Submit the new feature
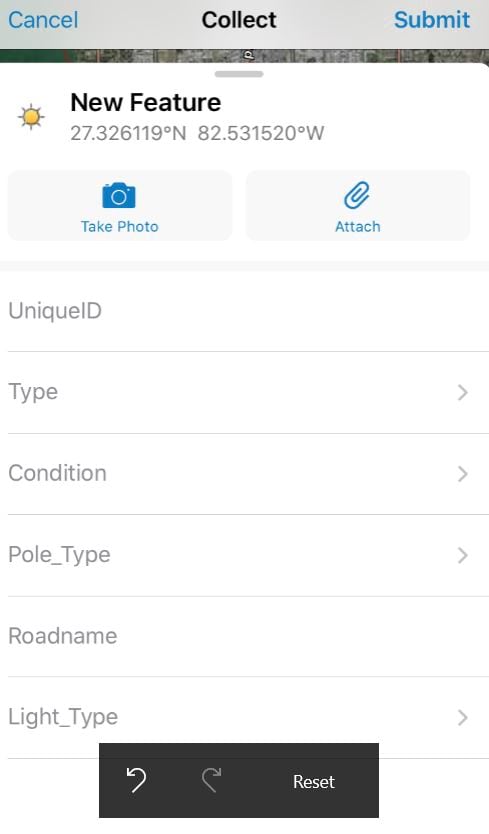 [x=432, y=20]
